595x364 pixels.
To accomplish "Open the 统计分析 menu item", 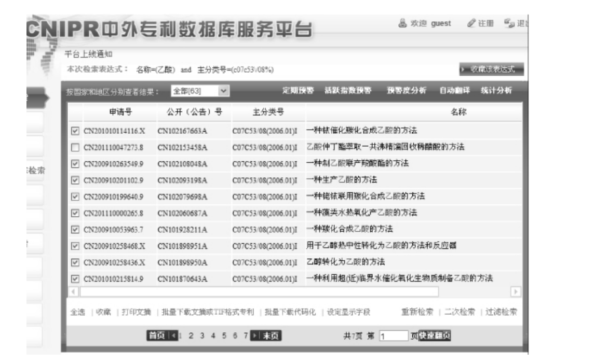I will pos(496,91).
